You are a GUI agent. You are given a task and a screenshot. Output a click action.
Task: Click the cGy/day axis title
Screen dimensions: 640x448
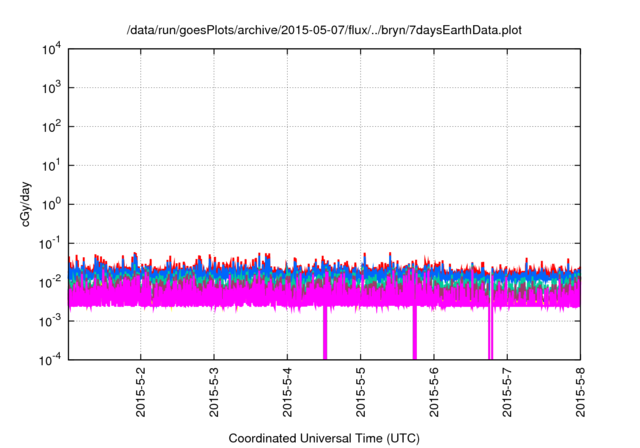(x=25, y=205)
